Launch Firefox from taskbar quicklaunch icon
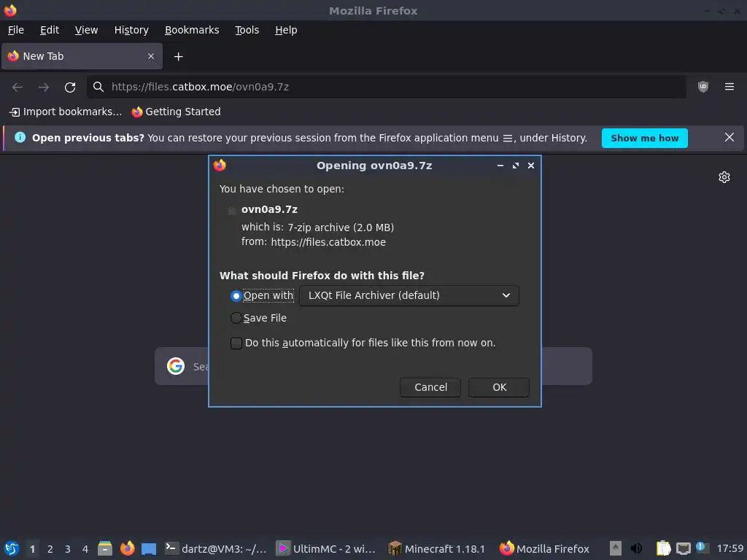The width and height of the screenshot is (747, 560). [127, 548]
